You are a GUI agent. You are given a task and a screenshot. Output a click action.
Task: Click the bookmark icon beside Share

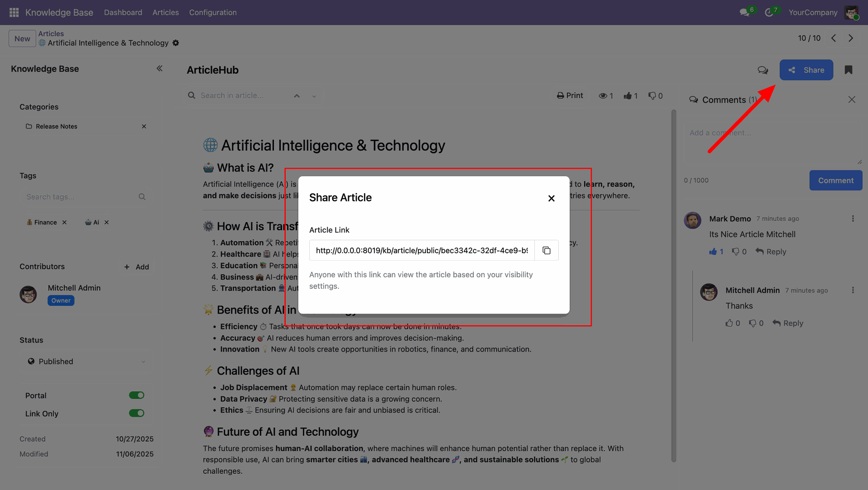848,70
